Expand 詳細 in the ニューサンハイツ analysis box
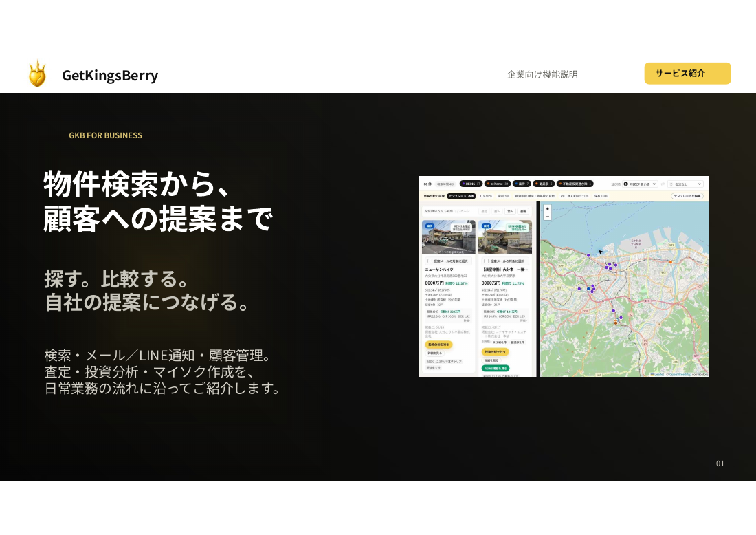This screenshot has height=535, width=756. pos(467,321)
